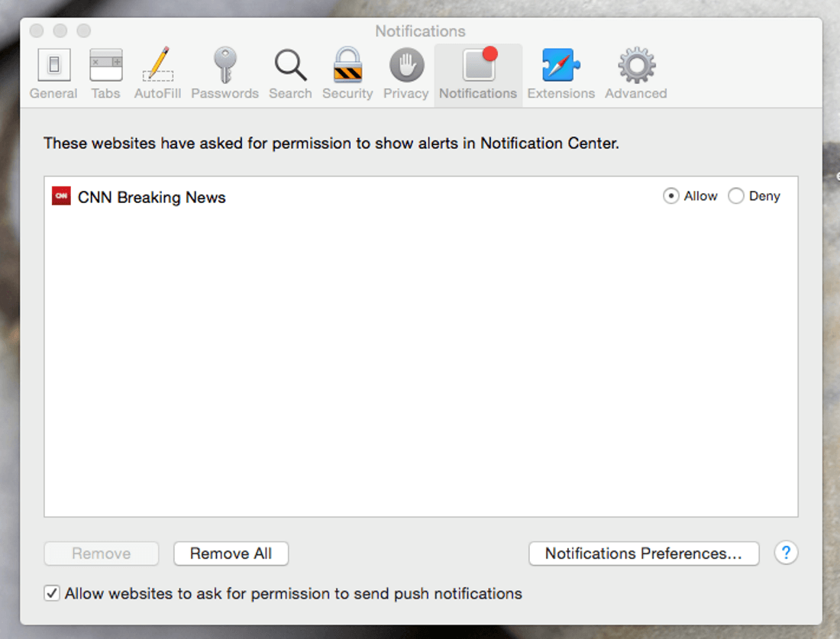Select Deny for CNN Breaking News

(x=736, y=196)
